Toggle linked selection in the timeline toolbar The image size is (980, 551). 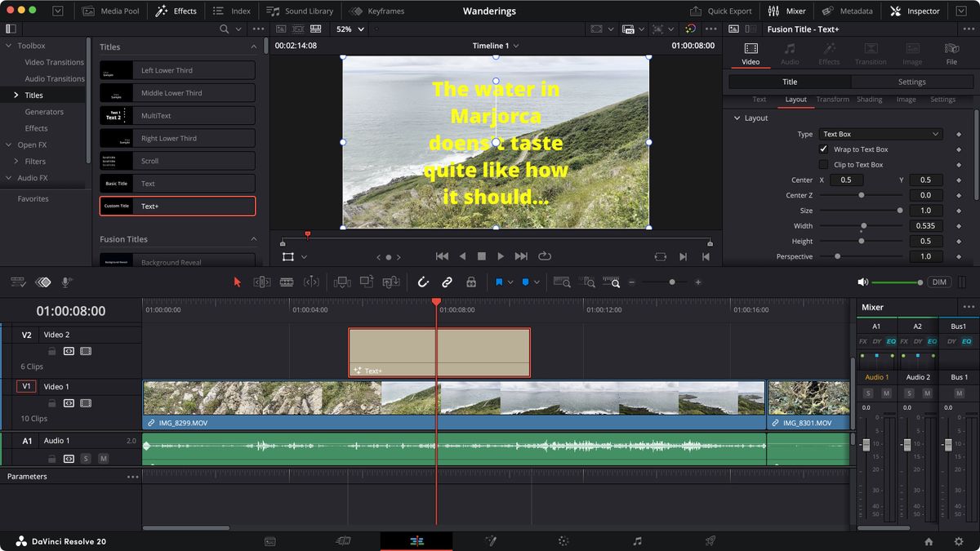pyautogui.click(x=448, y=282)
